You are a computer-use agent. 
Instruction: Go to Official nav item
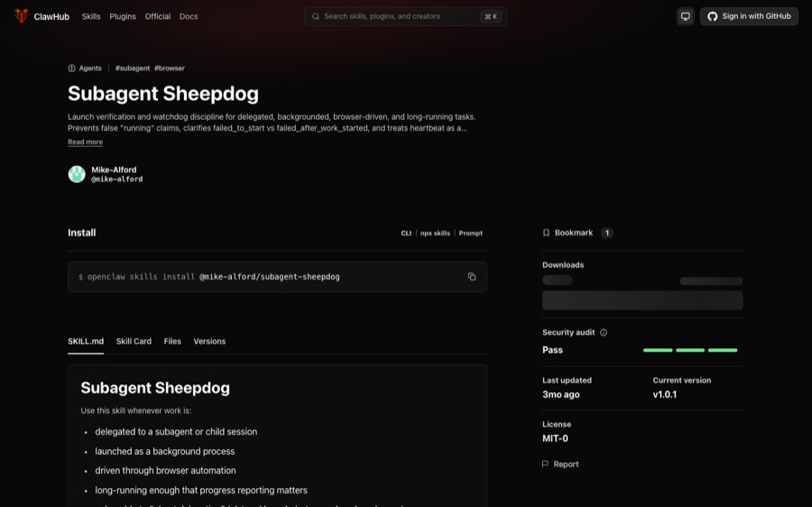pyautogui.click(x=157, y=16)
